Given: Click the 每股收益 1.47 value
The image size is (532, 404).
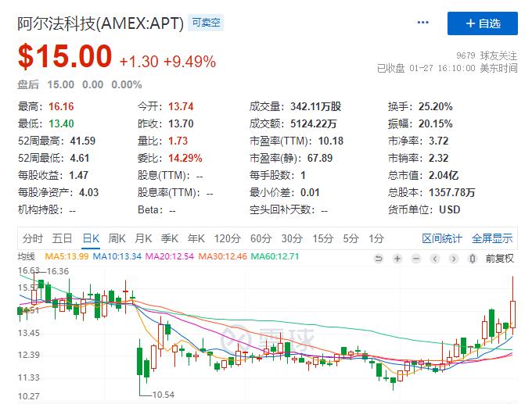Looking at the screenshot, I should coord(79,175).
